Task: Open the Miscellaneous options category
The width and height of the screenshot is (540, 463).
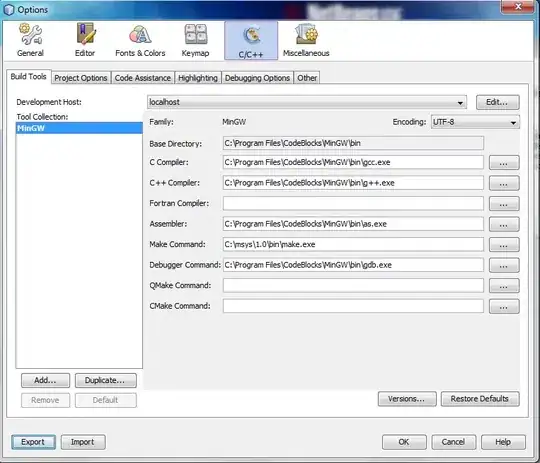Action: [306, 40]
